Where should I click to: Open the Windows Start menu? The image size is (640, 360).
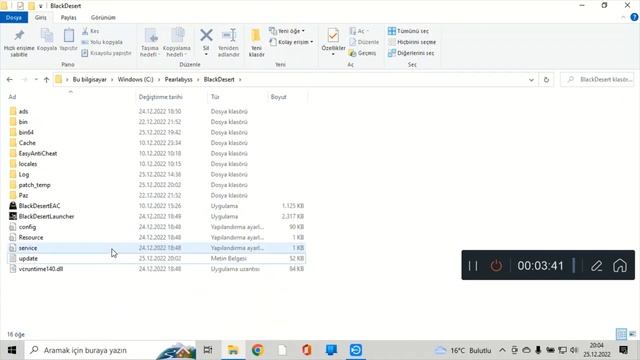pyautogui.click(x=12, y=350)
